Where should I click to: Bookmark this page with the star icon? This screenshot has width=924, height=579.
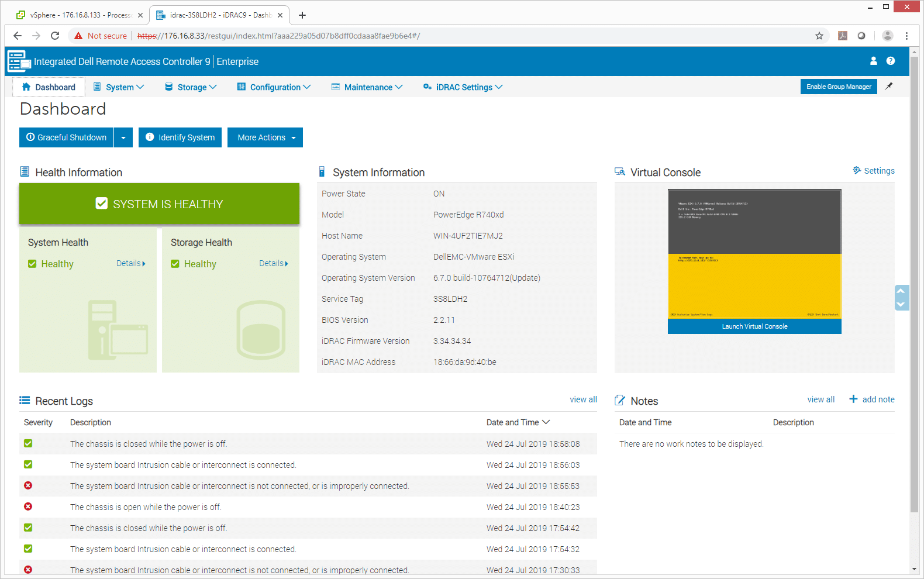[x=819, y=36]
